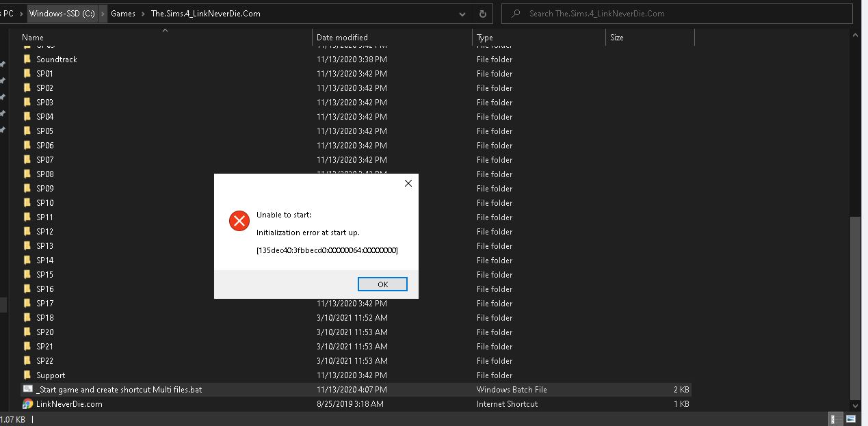Open the address bar history dropdown

pyautogui.click(x=462, y=14)
